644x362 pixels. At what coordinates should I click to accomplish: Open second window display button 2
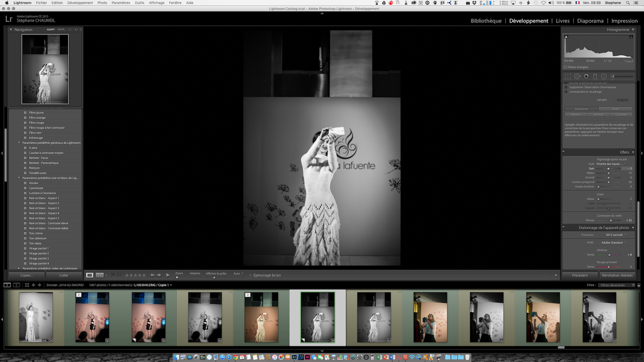(x=16, y=285)
